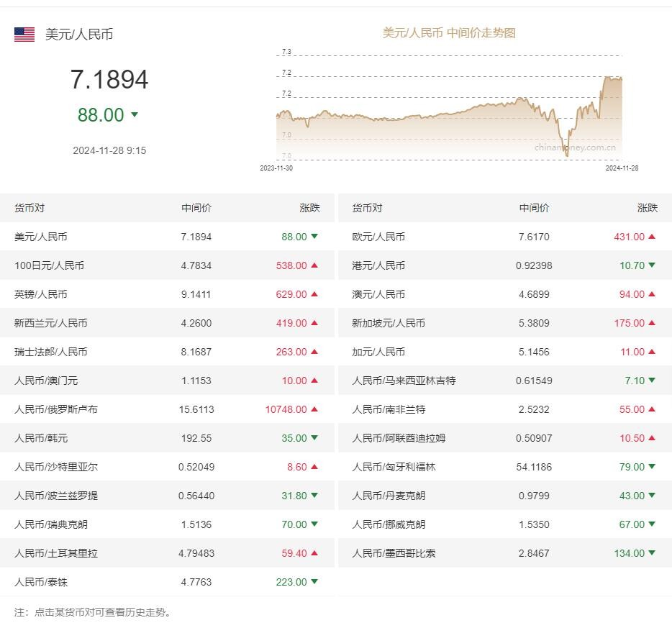Select 瑞士法郎/人民币 currency pair

pos(51,352)
